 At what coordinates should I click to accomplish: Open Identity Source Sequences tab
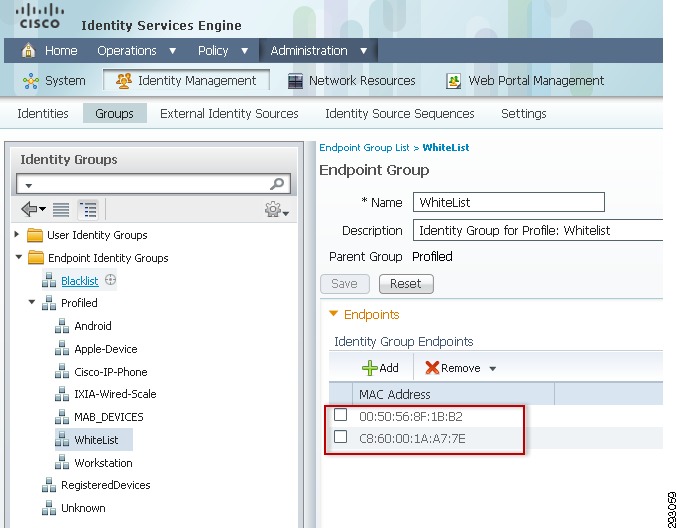400,113
